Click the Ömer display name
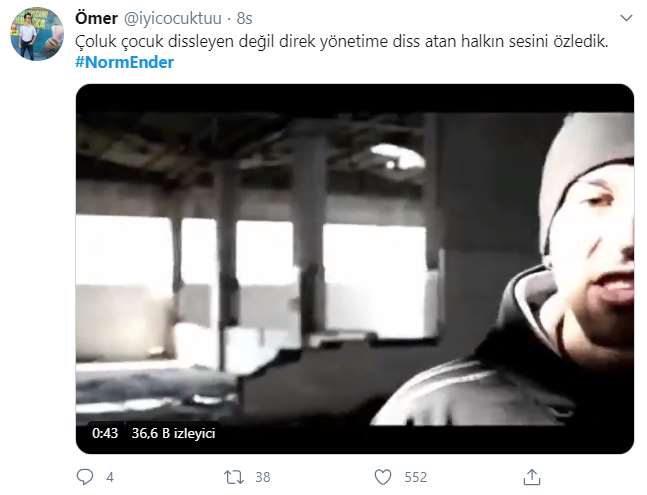 (96, 18)
